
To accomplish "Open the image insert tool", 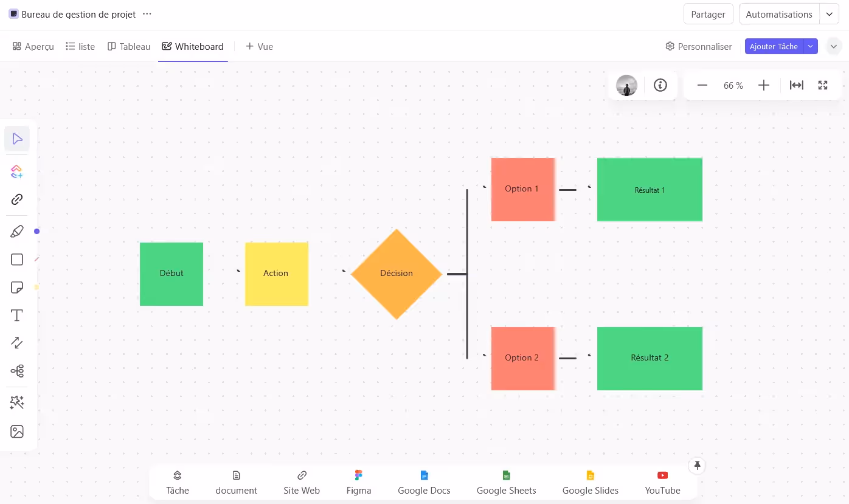I will (x=17, y=431).
